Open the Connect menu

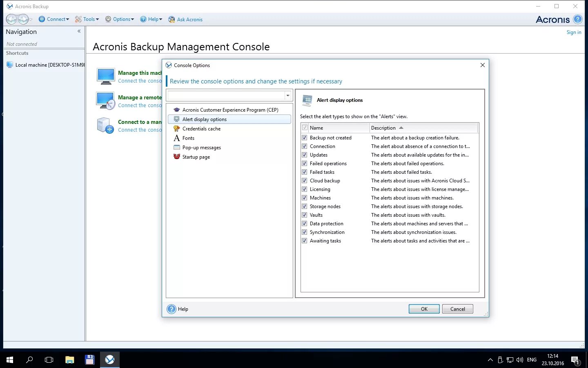54,19
